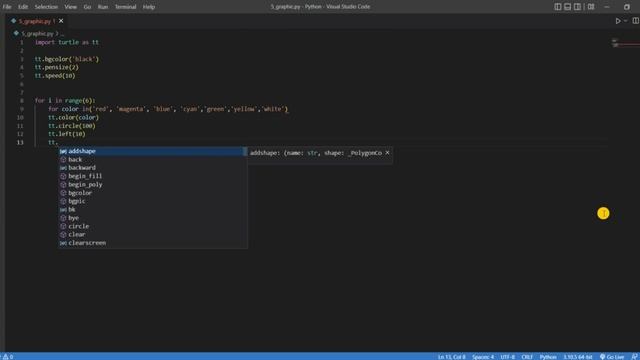Click the tt.bgcolor('black') code line
The image size is (640, 360).
pyautogui.click(x=67, y=59)
